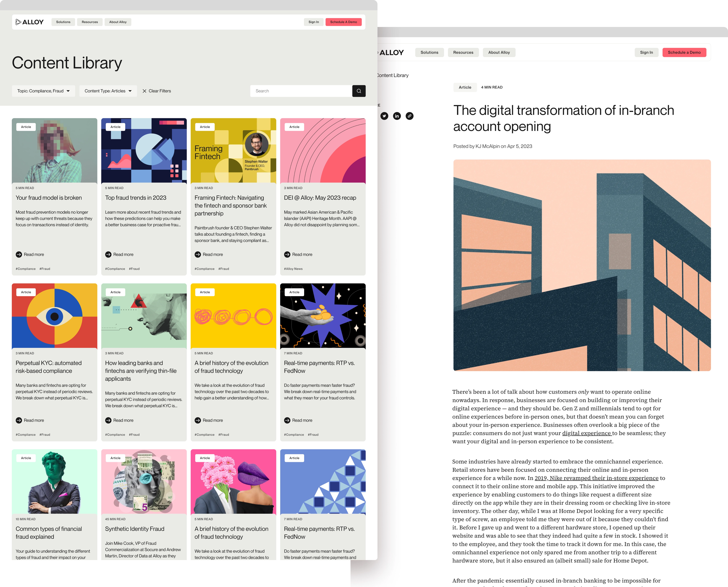Copy article link with chain icon
Viewport: 728px width, 587px height.
coord(409,116)
